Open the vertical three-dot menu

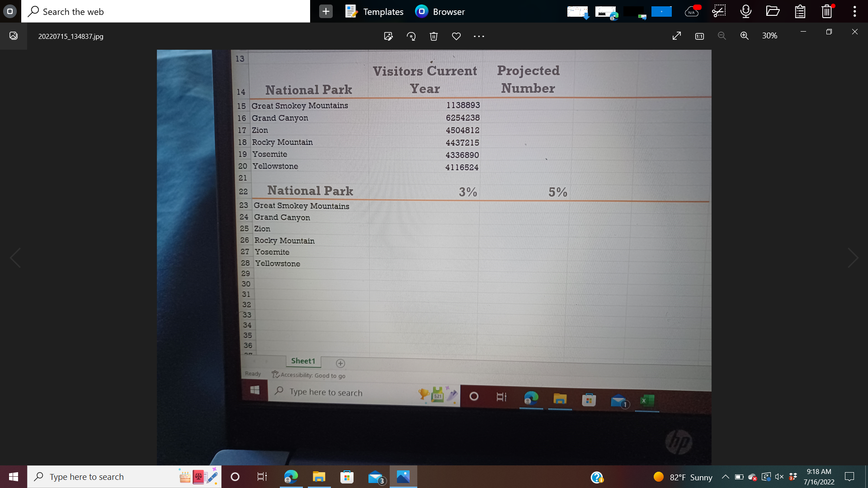click(854, 11)
